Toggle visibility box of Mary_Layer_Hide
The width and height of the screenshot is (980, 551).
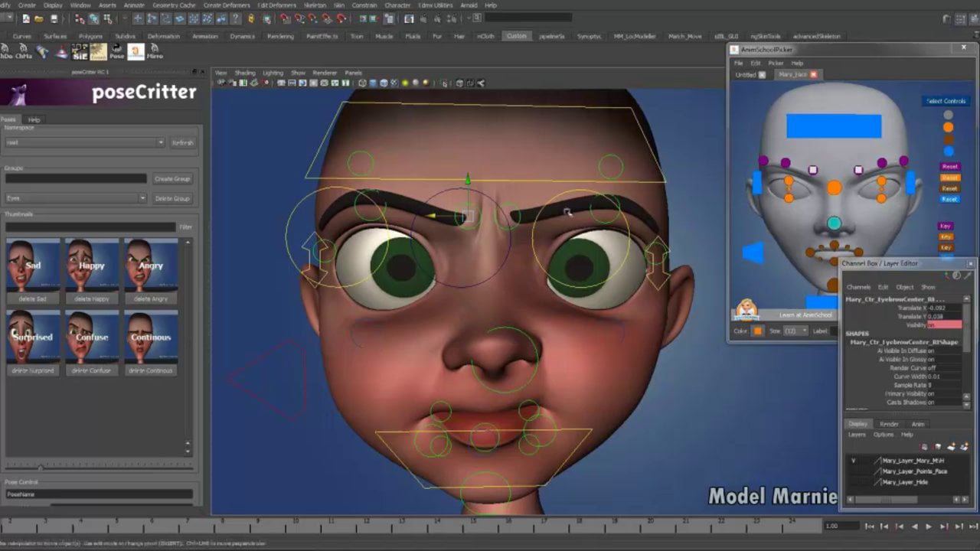click(853, 482)
